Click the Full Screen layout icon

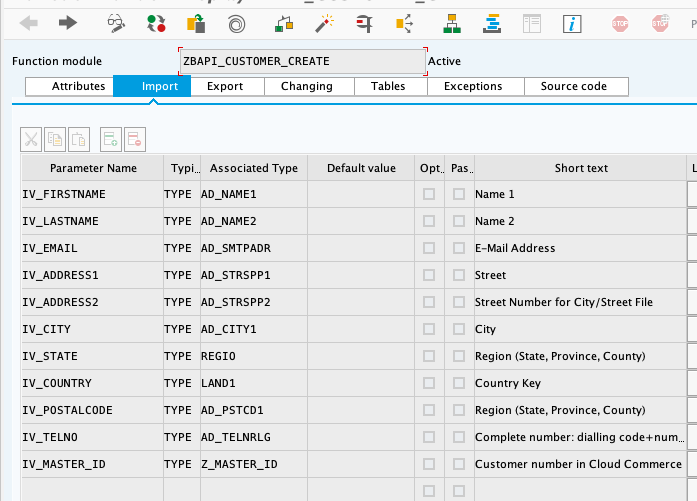(532, 24)
